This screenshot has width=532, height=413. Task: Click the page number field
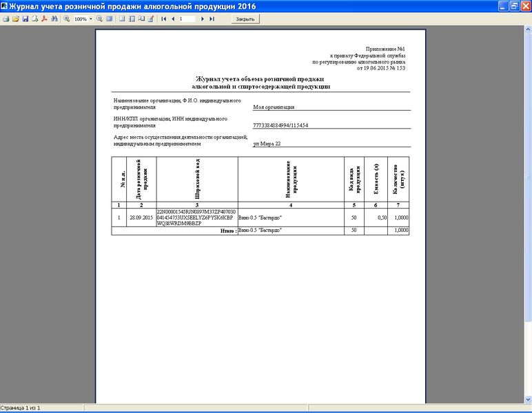click(x=187, y=19)
